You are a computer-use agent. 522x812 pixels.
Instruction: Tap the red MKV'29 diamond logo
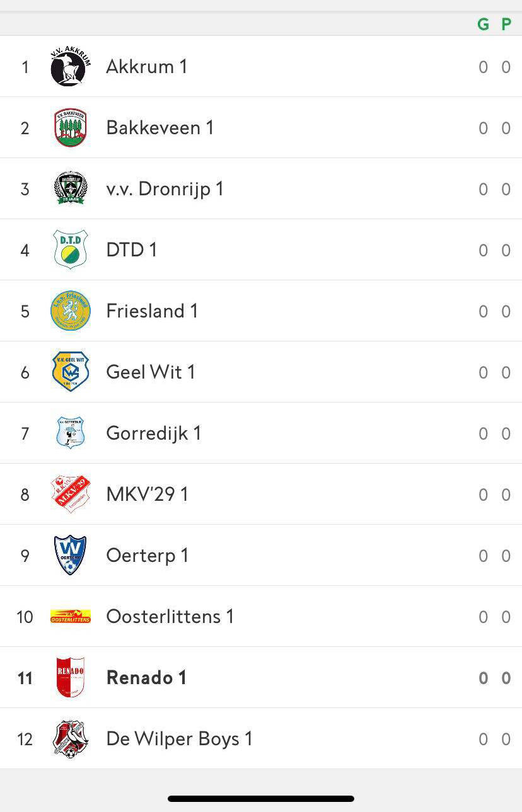[x=70, y=494]
